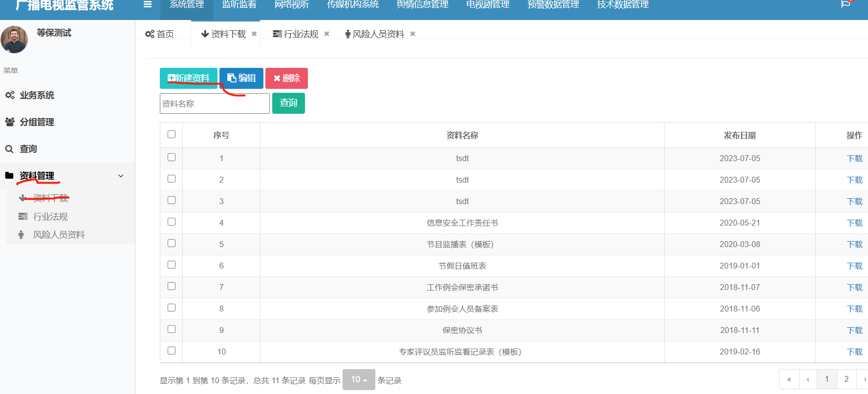Close the 资料下载 tab
Image resolution: width=868 pixels, height=394 pixels.
coord(254,34)
